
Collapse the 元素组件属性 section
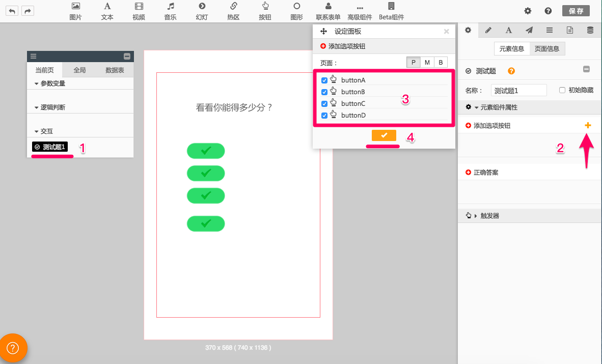click(x=476, y=107)
